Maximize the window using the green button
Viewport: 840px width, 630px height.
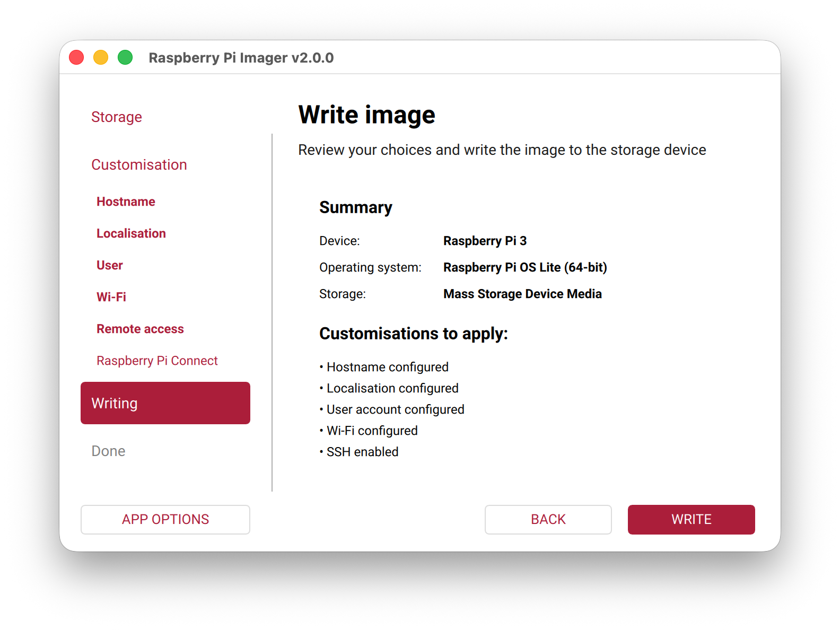[125, 57]
